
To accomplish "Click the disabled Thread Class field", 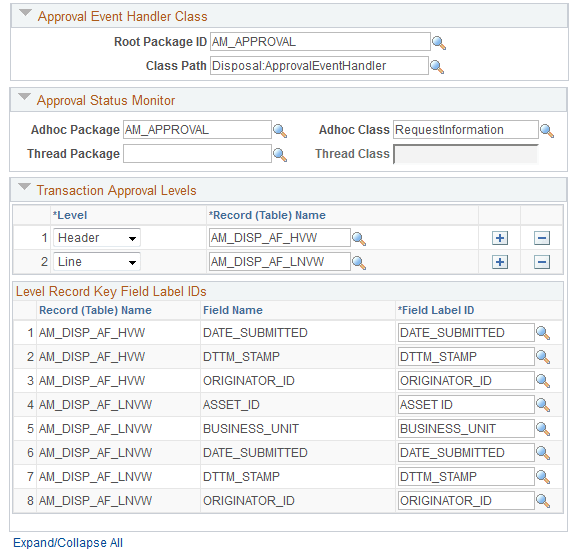I will pos(466,154).
